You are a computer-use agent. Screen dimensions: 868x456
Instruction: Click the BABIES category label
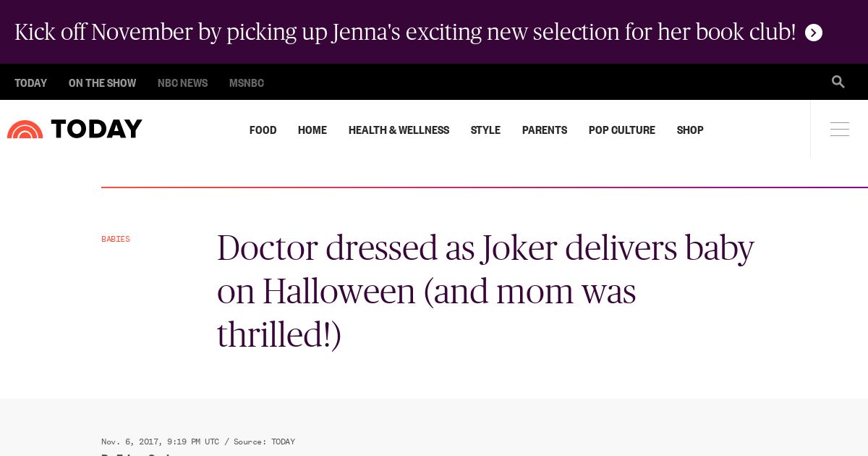click(116, 239)
